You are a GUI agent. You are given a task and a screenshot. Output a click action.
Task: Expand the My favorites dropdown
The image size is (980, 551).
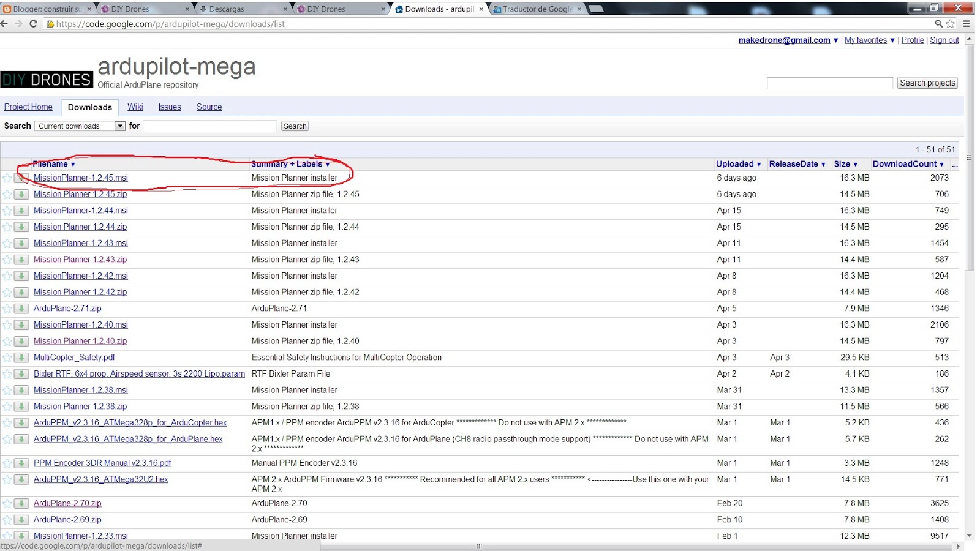[892, 40]
